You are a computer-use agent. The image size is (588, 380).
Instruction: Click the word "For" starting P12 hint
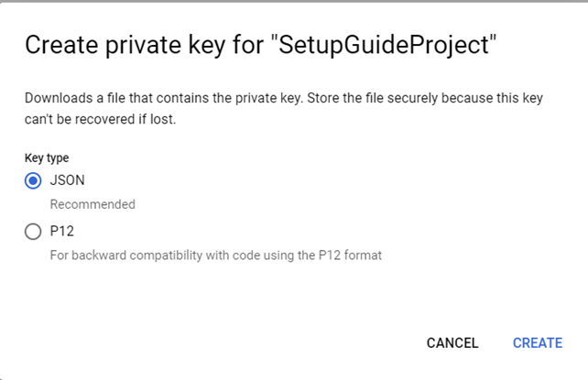(60, 255)
